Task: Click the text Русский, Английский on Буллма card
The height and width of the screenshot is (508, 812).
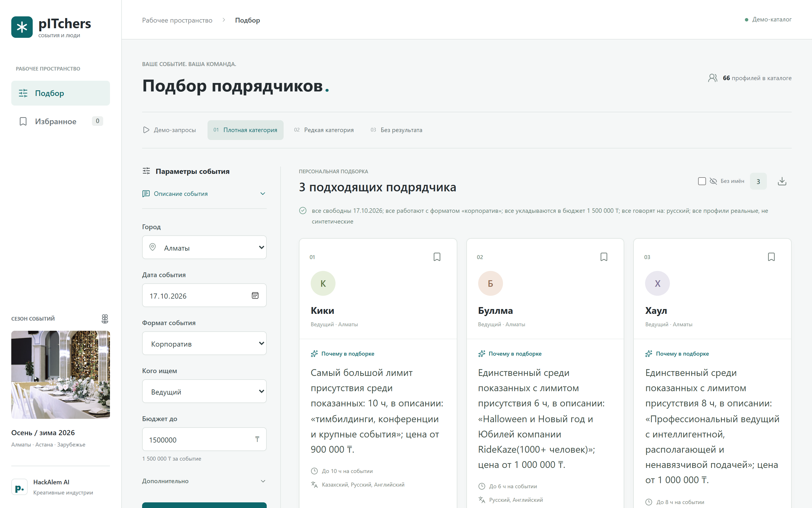Action: (x=516, y=500)
